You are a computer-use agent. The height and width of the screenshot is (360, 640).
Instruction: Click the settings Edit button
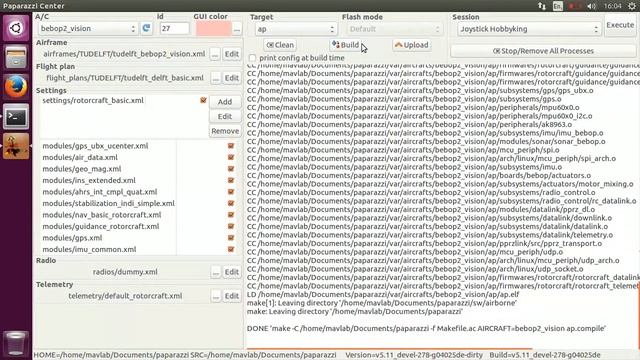224,116
